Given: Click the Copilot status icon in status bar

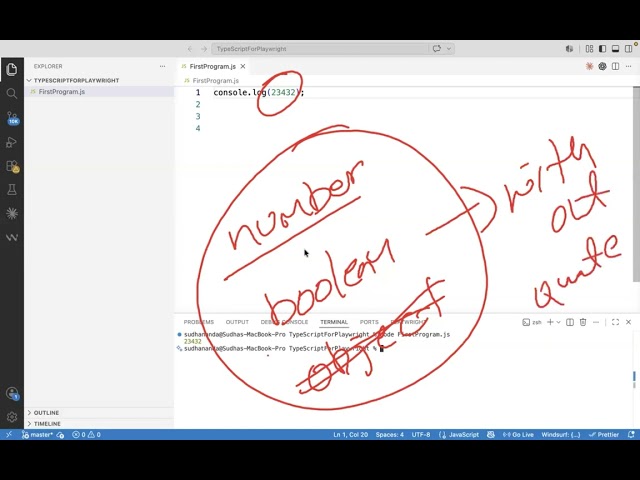Looking at the screenshot, I should [x=491, y=435].
